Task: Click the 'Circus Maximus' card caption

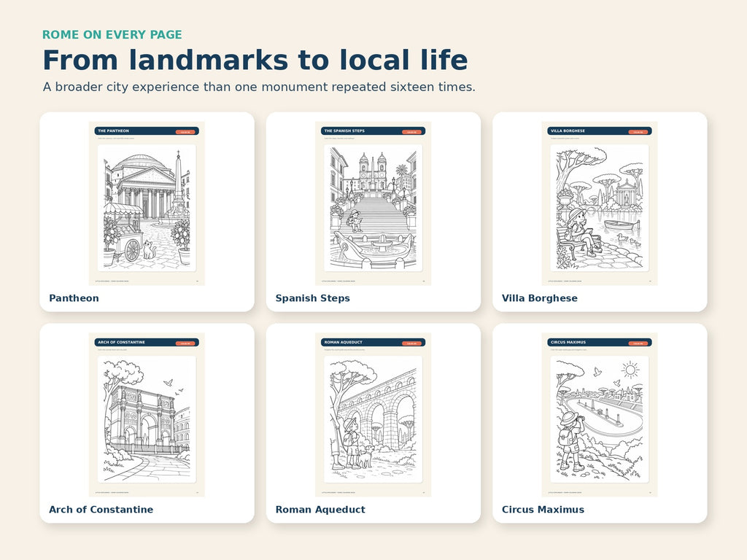Action: pyautogui.click(x=543, y=510)
